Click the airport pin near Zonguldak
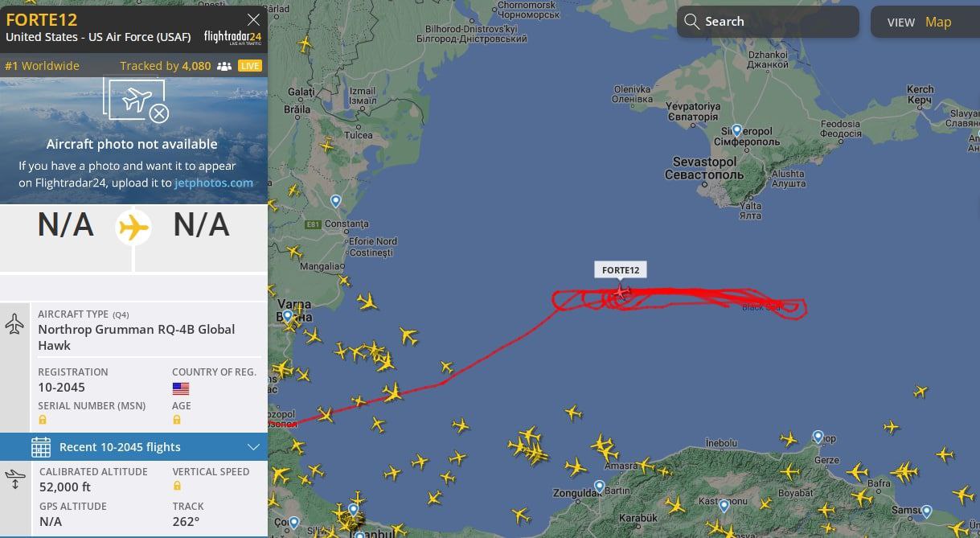Screen dimensions: 980x538 599,487
